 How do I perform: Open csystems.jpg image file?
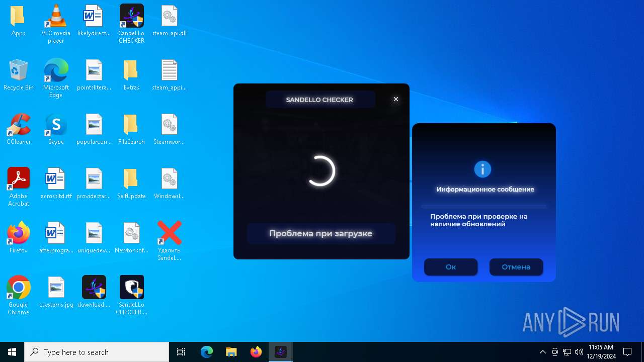[x=56, y=292]
